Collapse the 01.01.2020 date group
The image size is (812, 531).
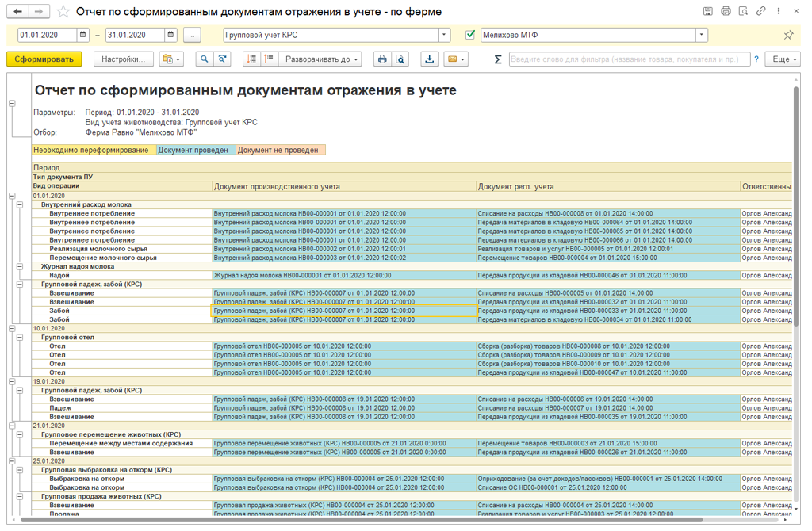tap(12, 196)
